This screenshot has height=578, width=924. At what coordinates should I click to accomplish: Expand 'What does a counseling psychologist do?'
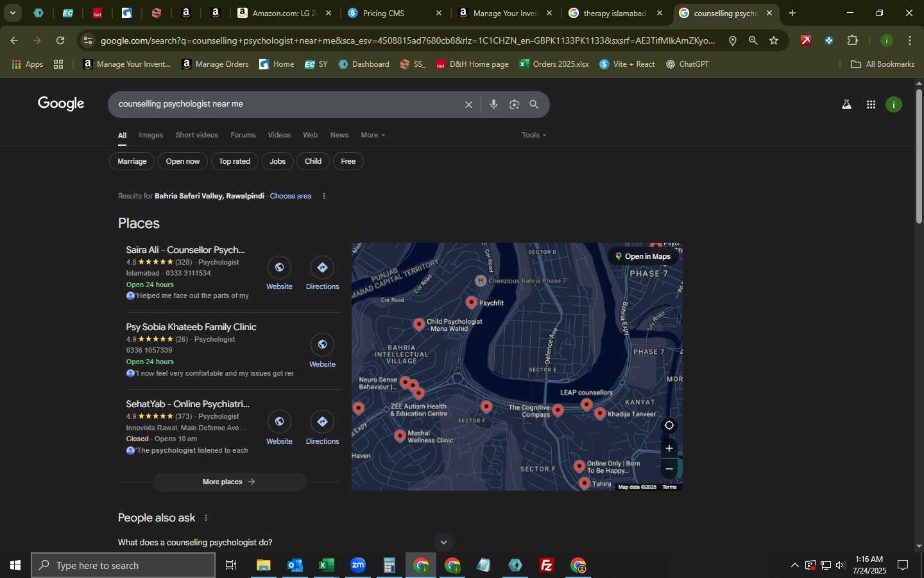point(286,543)
